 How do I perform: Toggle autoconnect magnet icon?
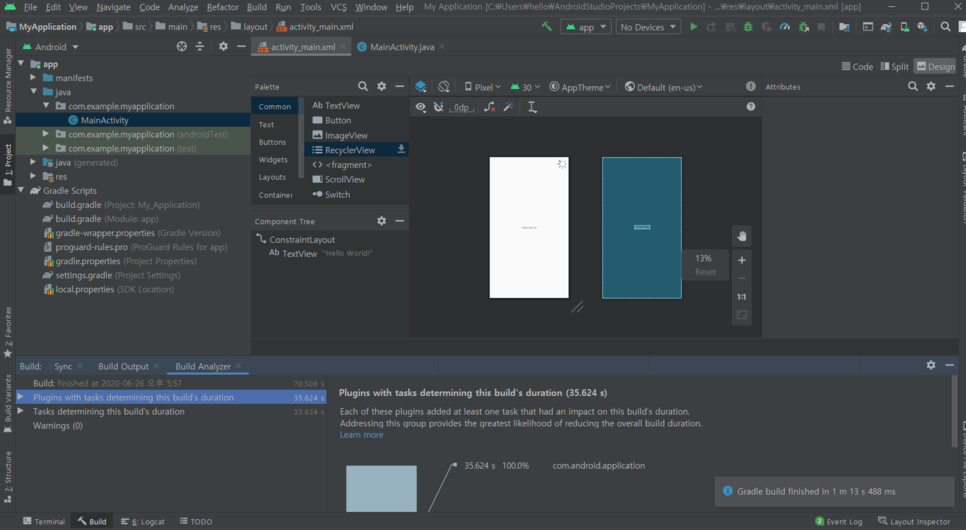tap(439, 107)
